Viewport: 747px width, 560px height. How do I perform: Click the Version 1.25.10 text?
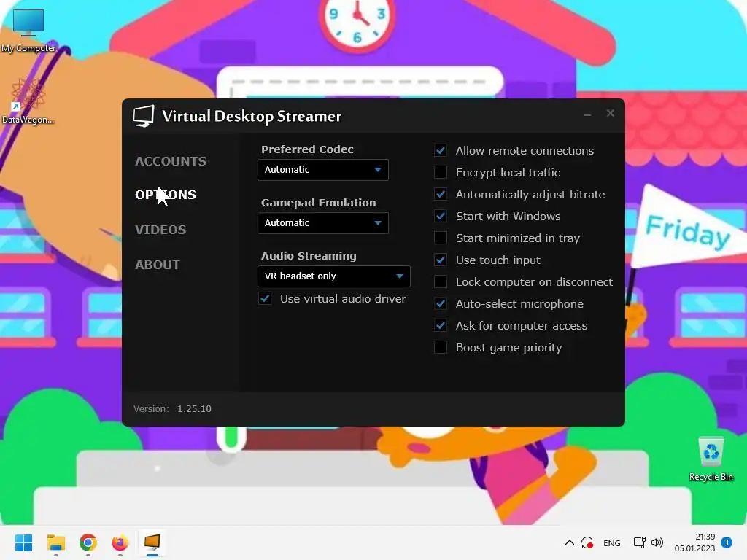172,409
